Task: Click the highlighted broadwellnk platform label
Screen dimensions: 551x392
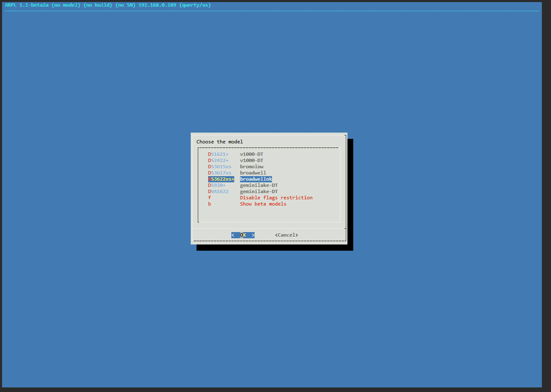Action: (x=256, y=179)
